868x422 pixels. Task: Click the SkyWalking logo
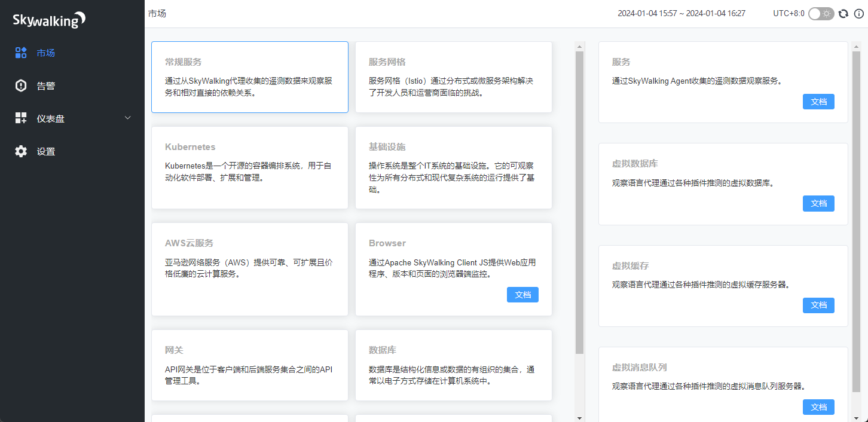point(50,20)
